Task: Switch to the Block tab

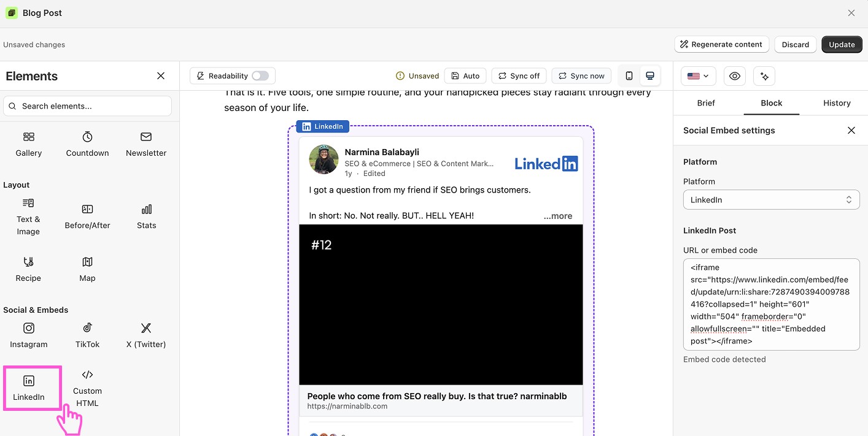Action: [x=771, y=103]
